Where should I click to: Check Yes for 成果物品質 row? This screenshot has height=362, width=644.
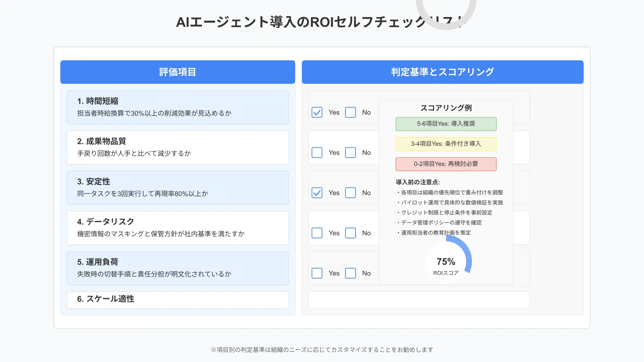coord(317,153)
